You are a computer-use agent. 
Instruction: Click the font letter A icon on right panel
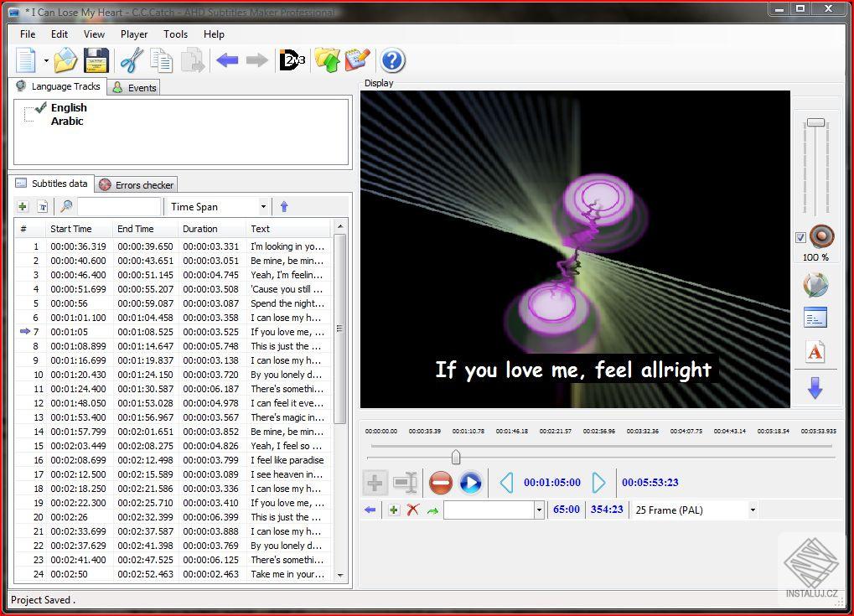(815, 351)
